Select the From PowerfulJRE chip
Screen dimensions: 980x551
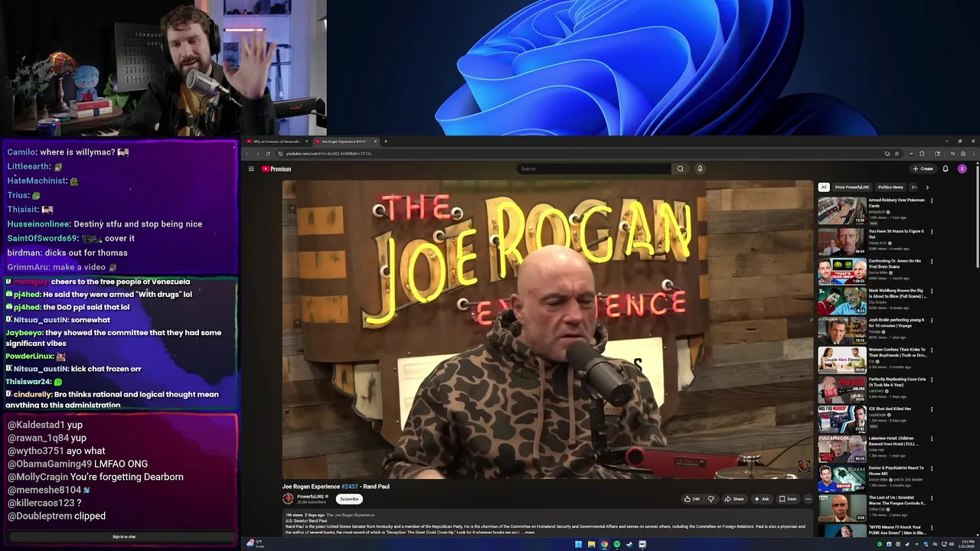pyautogui.click(x=852, y=187)
